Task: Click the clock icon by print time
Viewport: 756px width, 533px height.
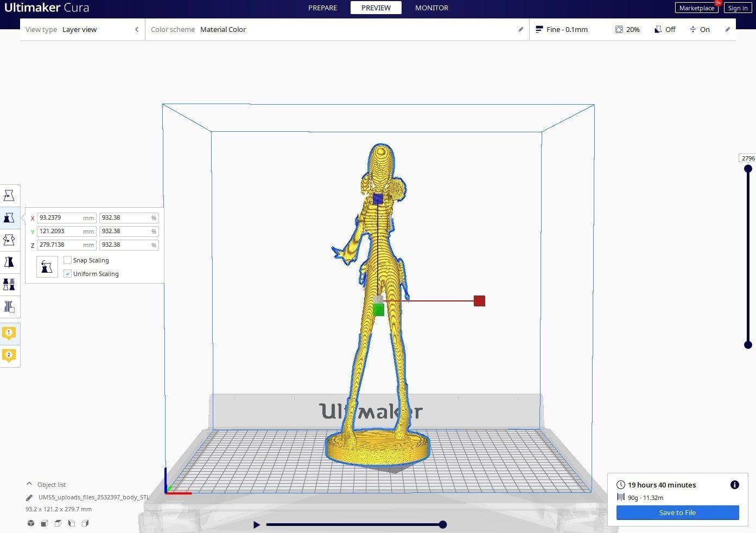Action: coord(621,485)
